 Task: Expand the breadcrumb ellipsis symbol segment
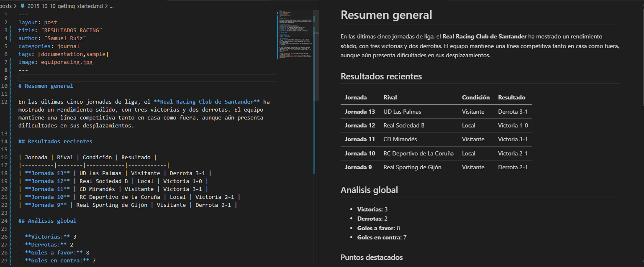[111, 6]
